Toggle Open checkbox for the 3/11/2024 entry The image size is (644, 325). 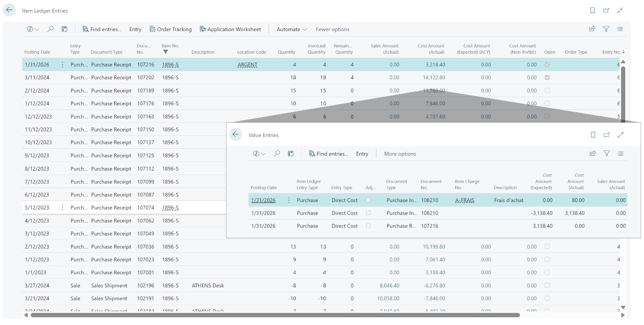pos(547,77)
